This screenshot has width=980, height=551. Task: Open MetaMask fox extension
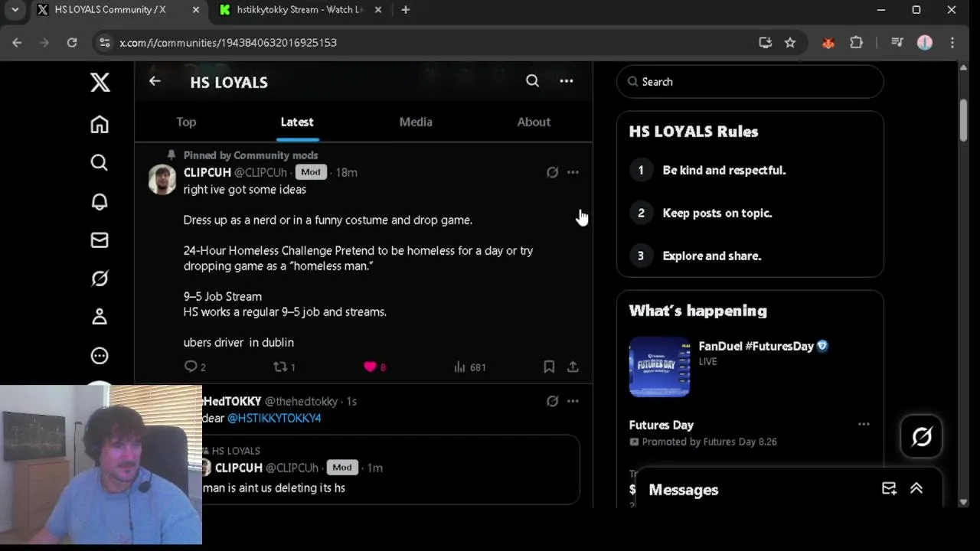coord(828,43)
